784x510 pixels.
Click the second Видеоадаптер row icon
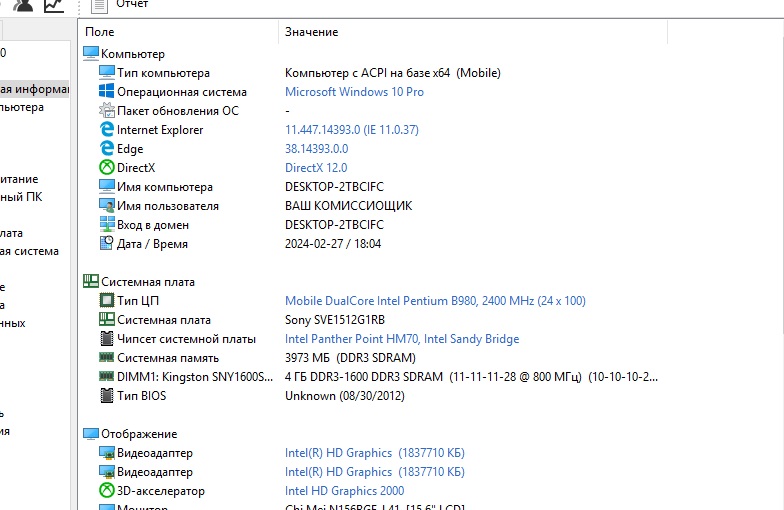pos(106,472)
